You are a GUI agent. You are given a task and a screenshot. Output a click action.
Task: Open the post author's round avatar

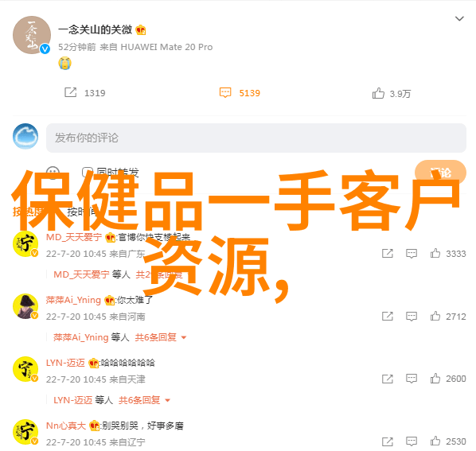(x=32, y=35)
